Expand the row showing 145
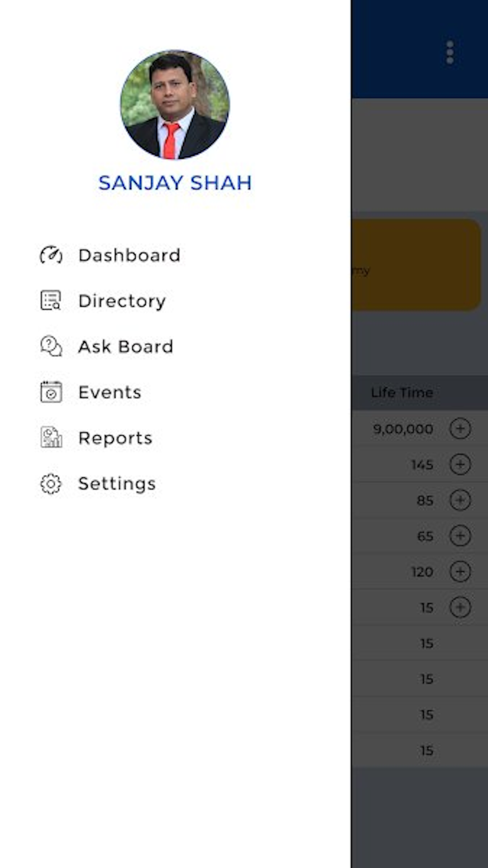Viewport: 488px width, 868px height. [x=460, y=464]
